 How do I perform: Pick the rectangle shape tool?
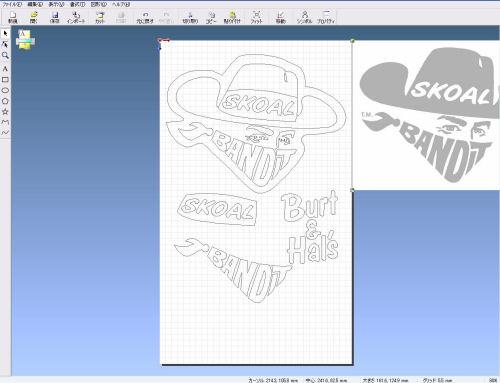(x=5, y=80)
